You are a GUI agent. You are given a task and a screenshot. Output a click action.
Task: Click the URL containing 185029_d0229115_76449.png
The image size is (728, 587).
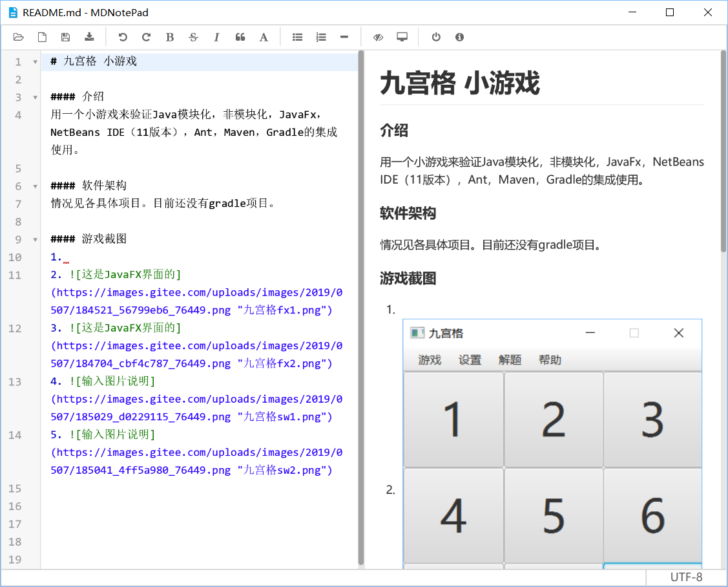196,408
